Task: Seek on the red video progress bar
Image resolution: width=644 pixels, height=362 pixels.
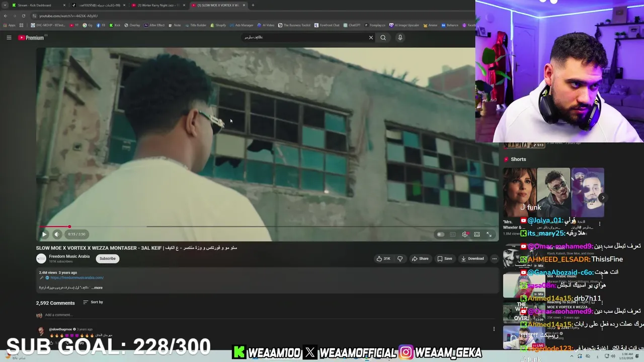Action: point(268,227)
